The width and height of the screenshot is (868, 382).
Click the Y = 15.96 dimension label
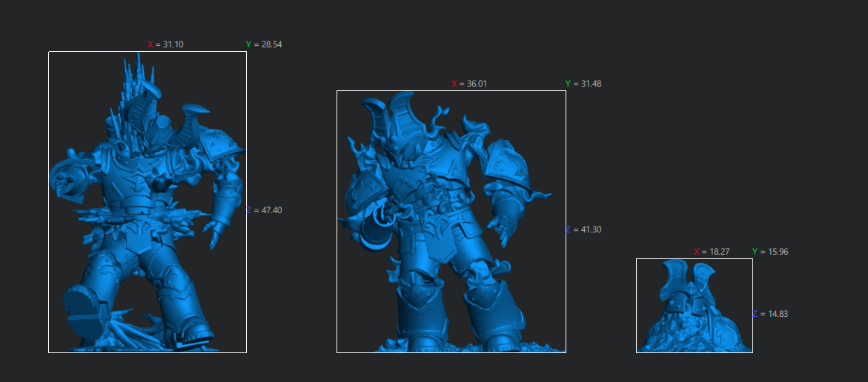coord(769,252)
